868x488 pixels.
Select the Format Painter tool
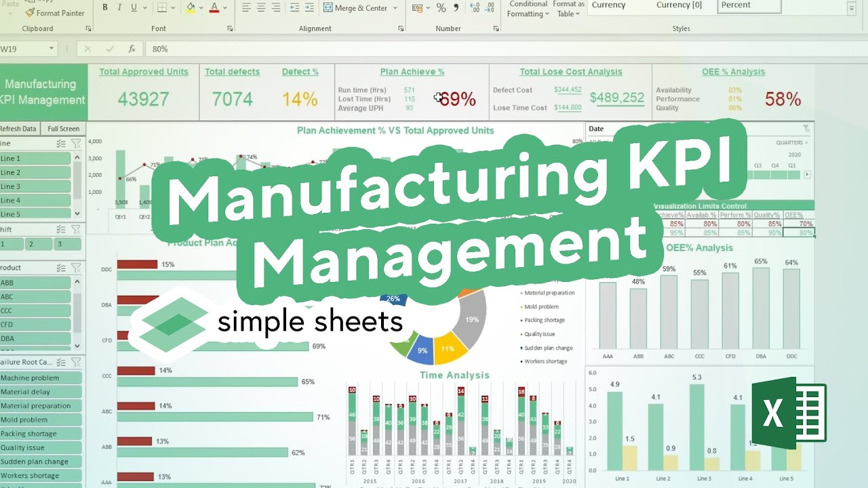click(x=54, y=13)
